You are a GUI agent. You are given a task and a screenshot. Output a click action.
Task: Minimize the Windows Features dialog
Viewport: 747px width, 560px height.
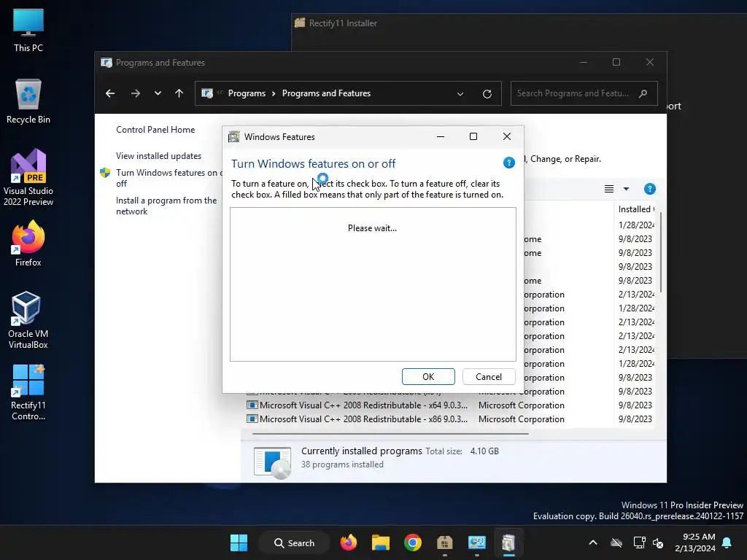pos(441,136)
